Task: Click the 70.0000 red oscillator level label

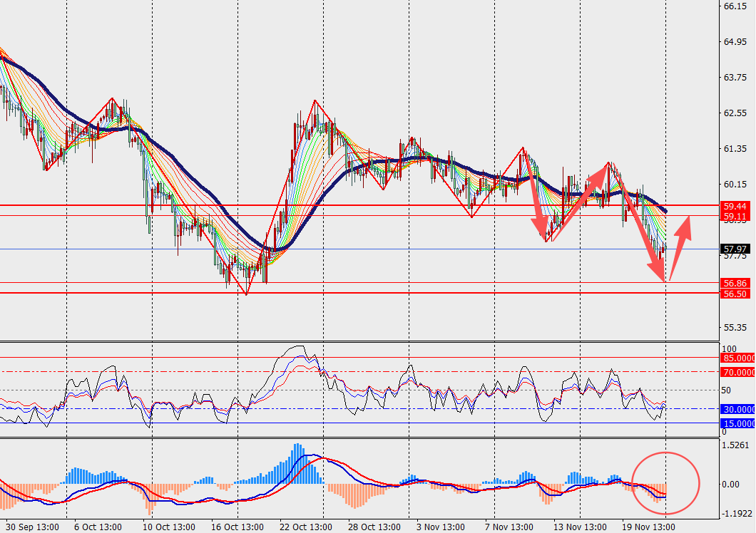Action: point(737,372)
